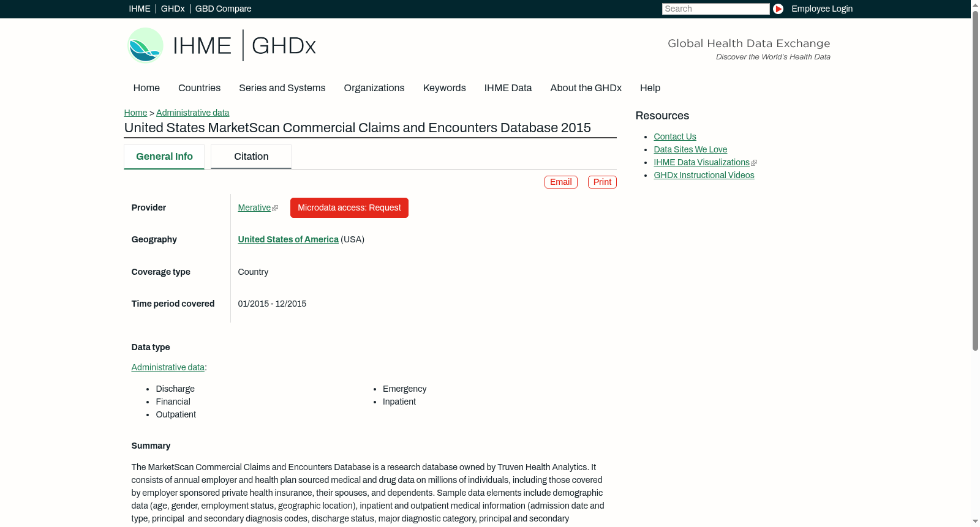Click the external link icon beside IHME Data Visualizations
This screenshot has height=527, width=980.
[754, 163]
